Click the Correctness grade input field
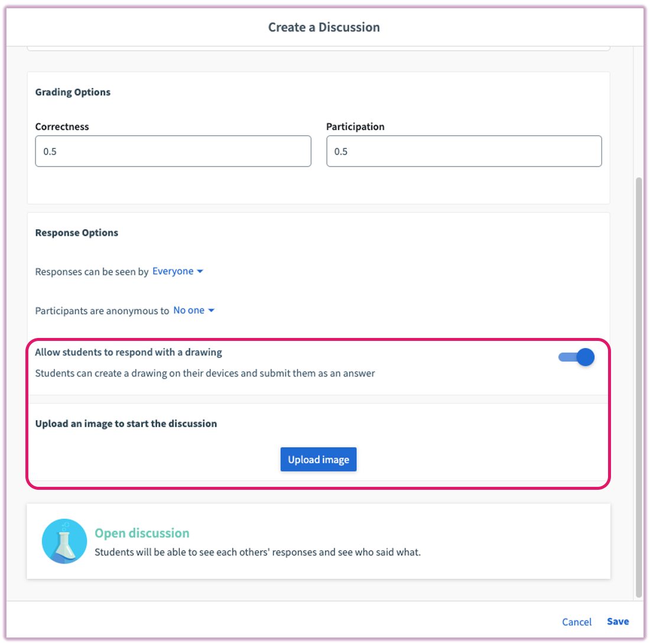The height and width of the screenshot is (644, 650). click(173, 151)
